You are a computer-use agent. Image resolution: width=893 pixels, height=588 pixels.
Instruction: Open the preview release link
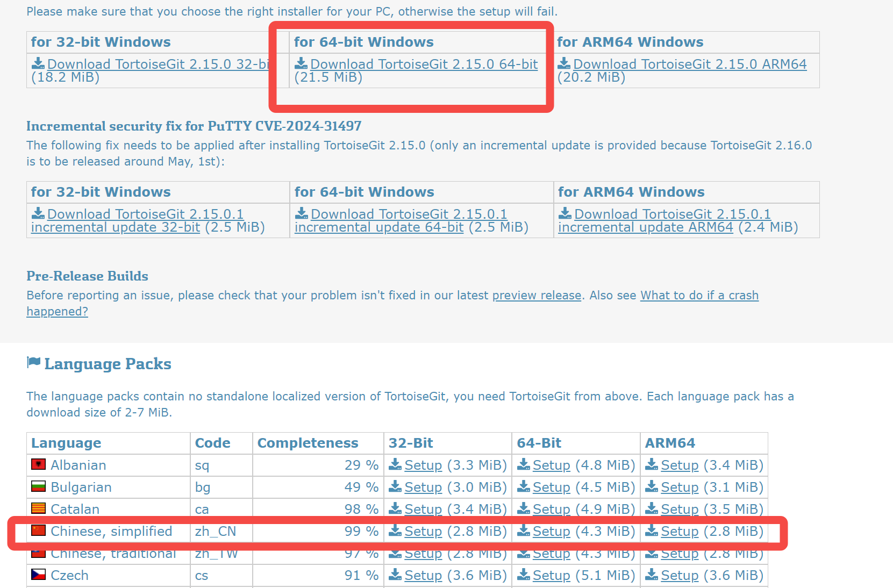click(537, 295)
